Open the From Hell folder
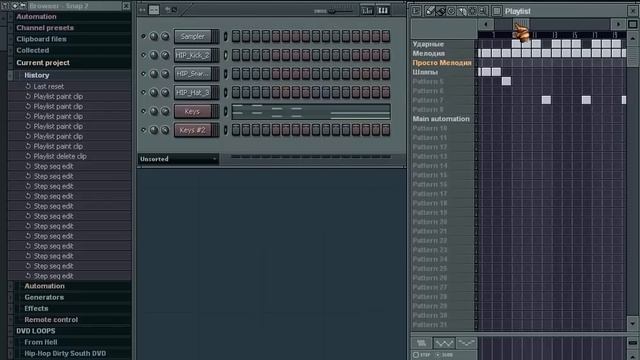This screenshot has width=640, height=360. point(40,342)
